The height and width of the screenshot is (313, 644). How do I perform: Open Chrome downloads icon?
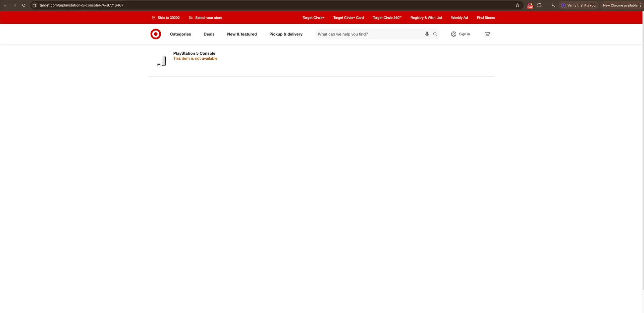click(x=553, y=5)
